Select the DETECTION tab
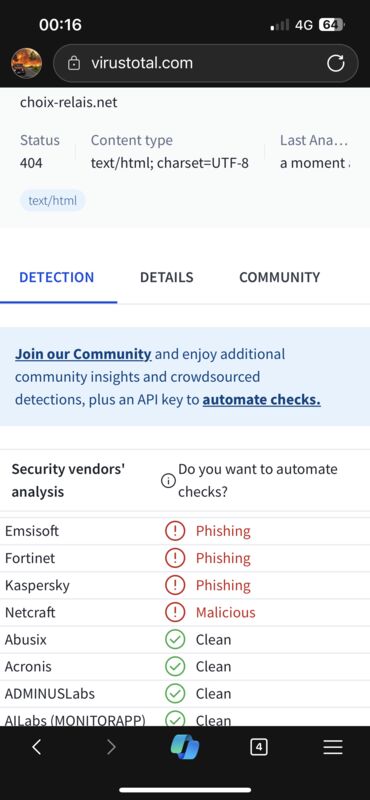The height and width of the screenshot is (800, 370). pyautogui.click(x=57, y=277)
